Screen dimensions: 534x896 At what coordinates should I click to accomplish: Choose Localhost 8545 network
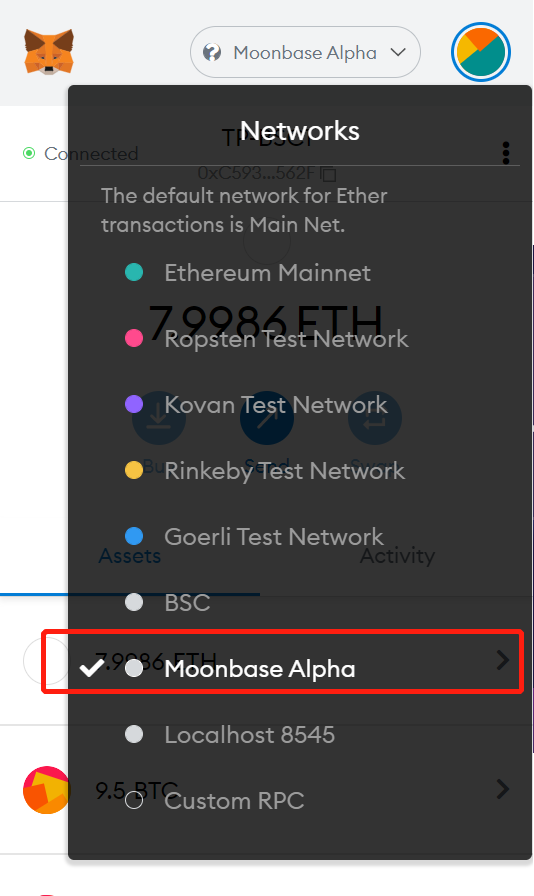[249, 734]
